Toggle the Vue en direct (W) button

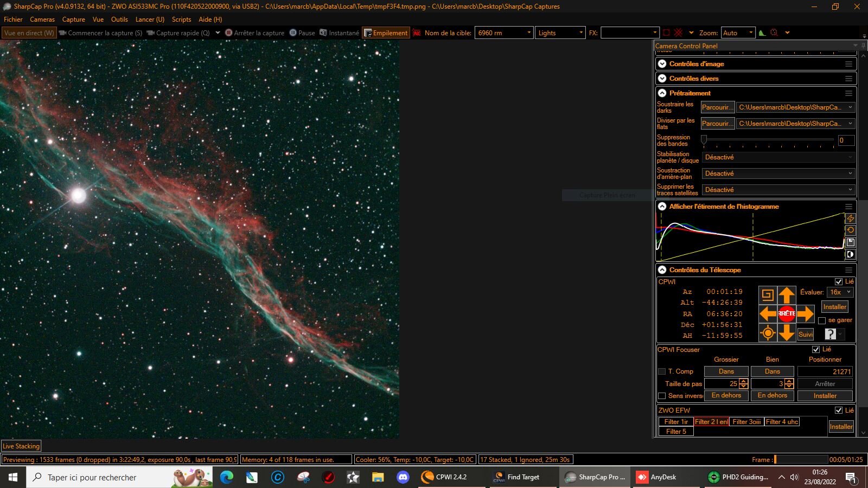(29, 33)
